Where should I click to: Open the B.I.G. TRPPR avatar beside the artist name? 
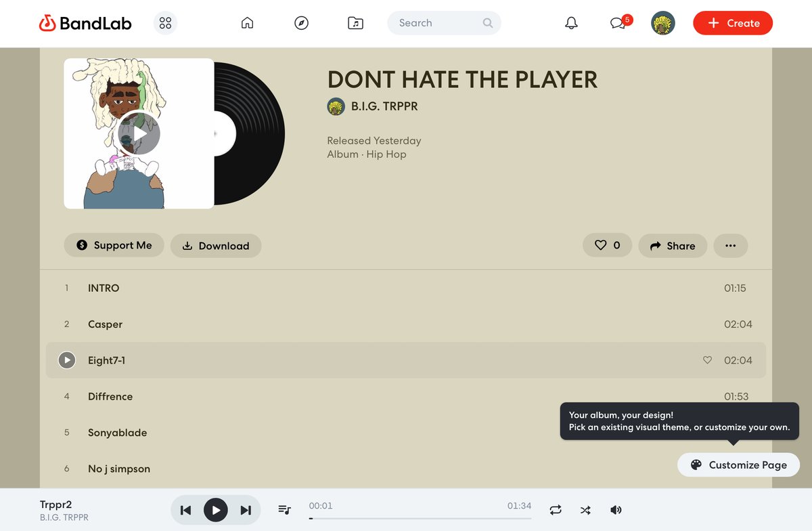336,106
